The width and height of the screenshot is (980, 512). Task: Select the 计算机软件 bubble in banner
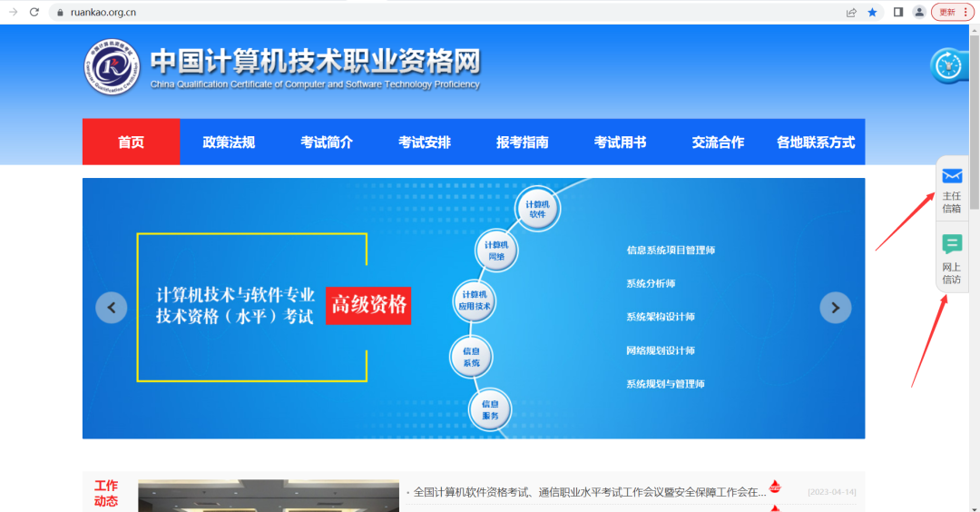537,209
